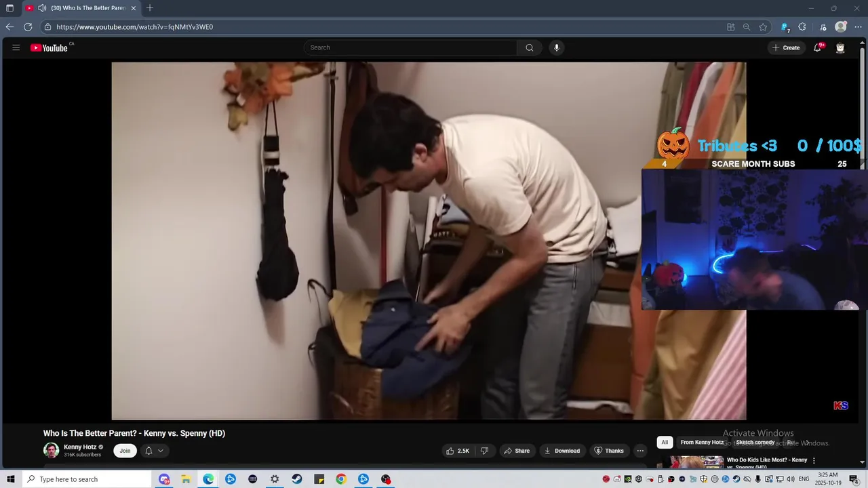868x488 pixels.
Task: Click the video player to pause playback
Action: [x=429, y=241]
